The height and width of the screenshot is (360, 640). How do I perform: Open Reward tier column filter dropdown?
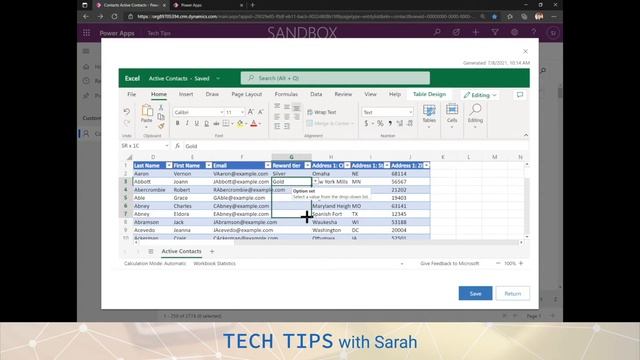click(x=308, y=165)
